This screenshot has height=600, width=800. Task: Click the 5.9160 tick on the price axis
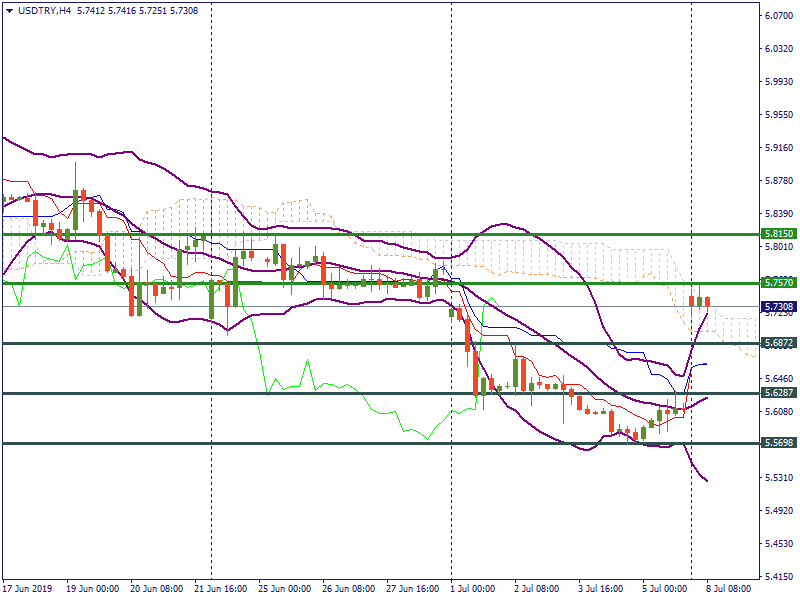coord(778,148)
